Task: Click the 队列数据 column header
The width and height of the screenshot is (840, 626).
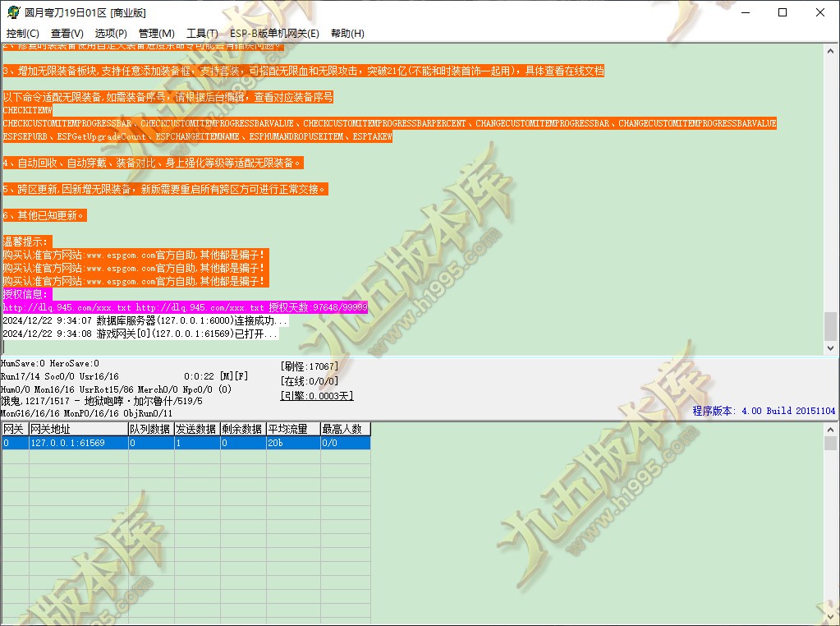Action: click(150, 429)
